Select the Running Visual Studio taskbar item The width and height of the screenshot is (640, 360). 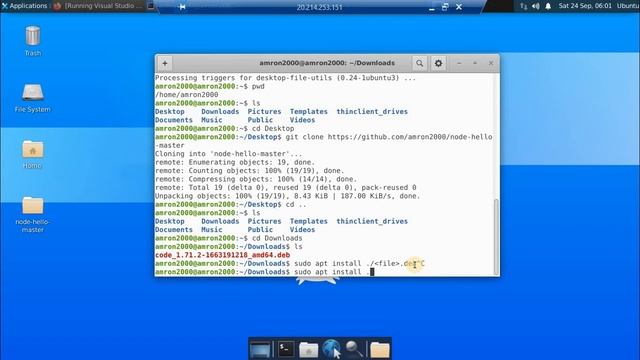coord(98,6)
